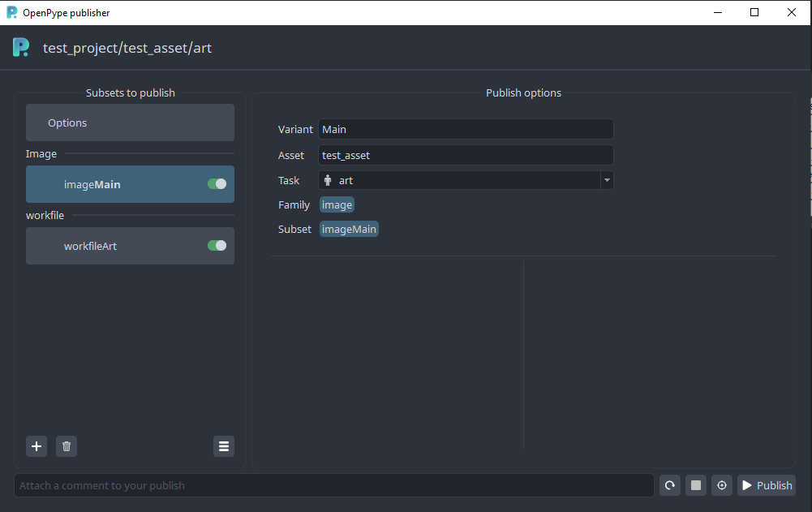This screenshot has height=512, width=812.
Task: Click the reset refresh icon button
Action: [670, 485]
